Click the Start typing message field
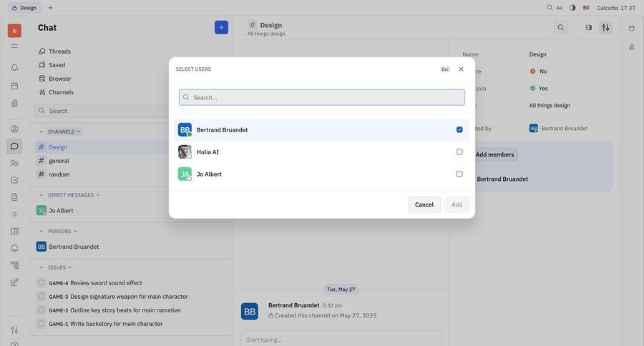Viewport: 644px width, 346px height. (341, 340)
